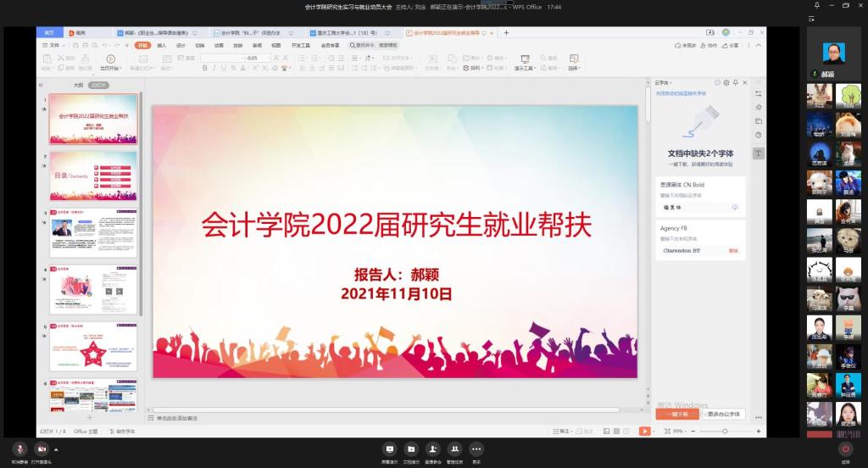Click the 共享屏幕 share screen icon
The image size is (868, 468).
(389, 448)
